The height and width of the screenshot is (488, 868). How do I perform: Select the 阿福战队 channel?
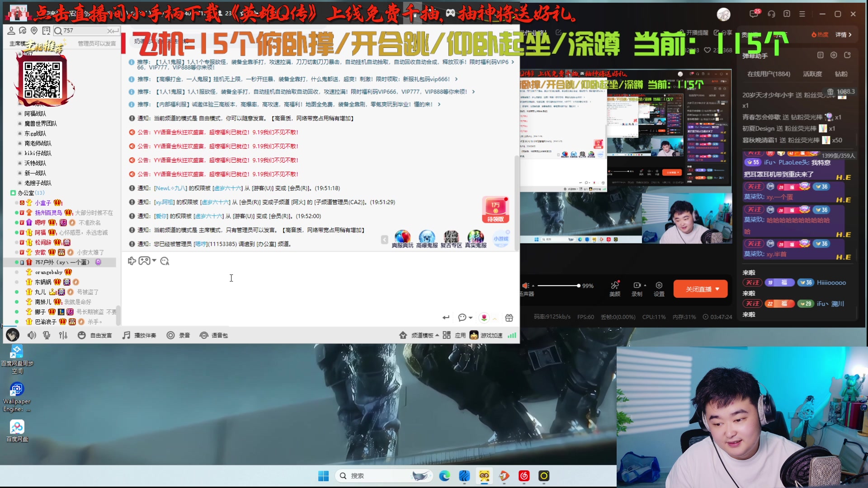point(35,113)
